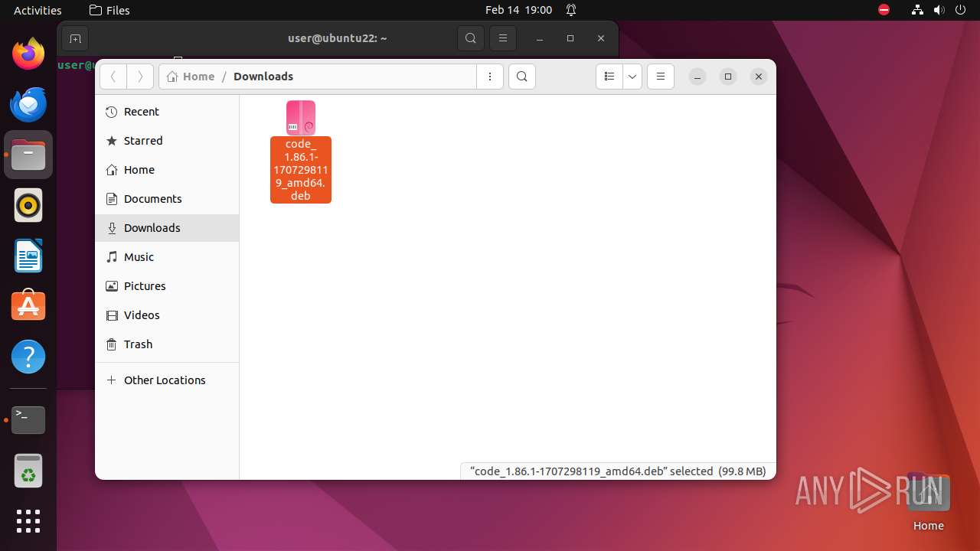Open the Files app menu in top bar

click(x=109, y=10)
